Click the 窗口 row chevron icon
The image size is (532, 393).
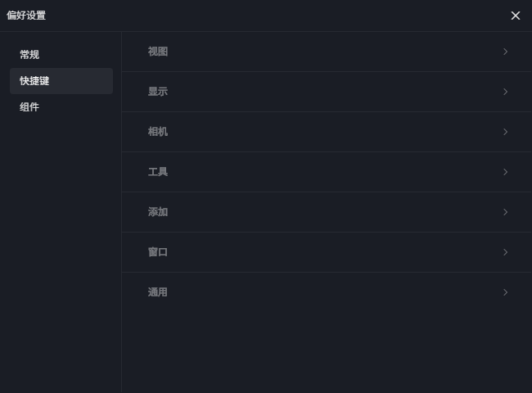(506, 252)
